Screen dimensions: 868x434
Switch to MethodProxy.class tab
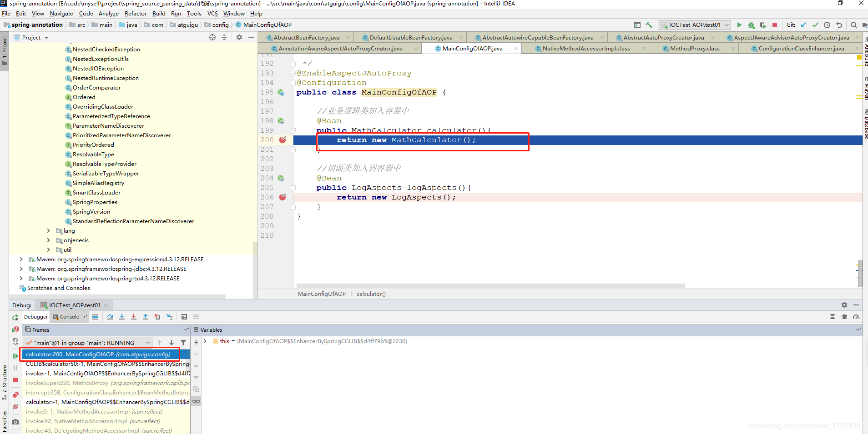(x=695, y=49)
